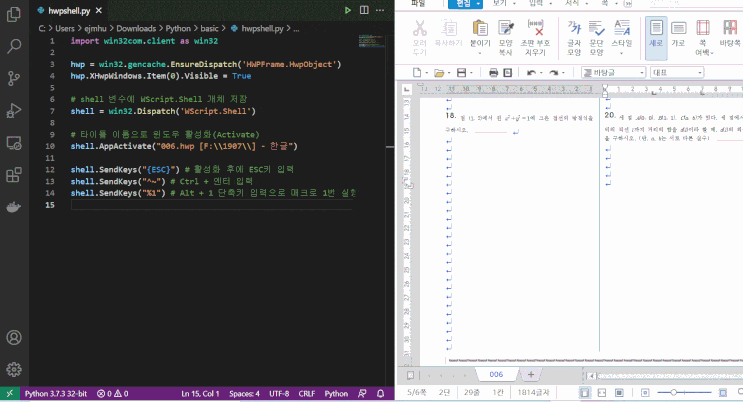Click 'hwpshell.py' in the breadcrumb path

[263, 28]
